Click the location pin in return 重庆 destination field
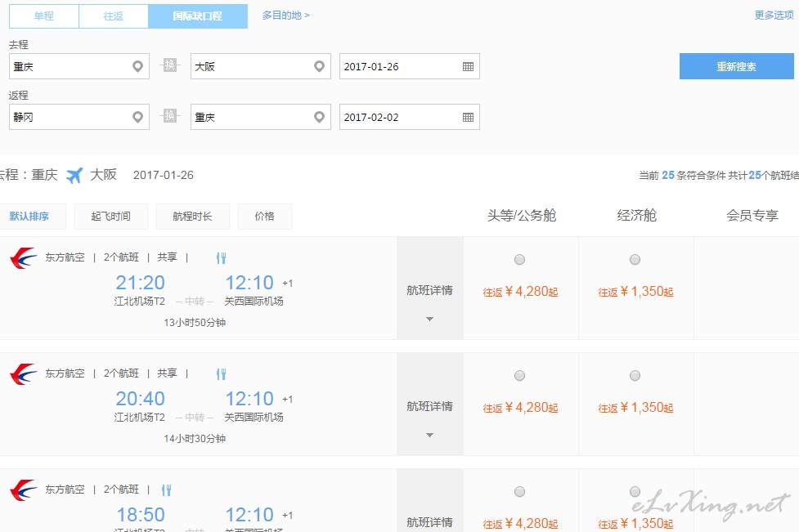Viewport: 799px width, 532px height. (319, 117)
